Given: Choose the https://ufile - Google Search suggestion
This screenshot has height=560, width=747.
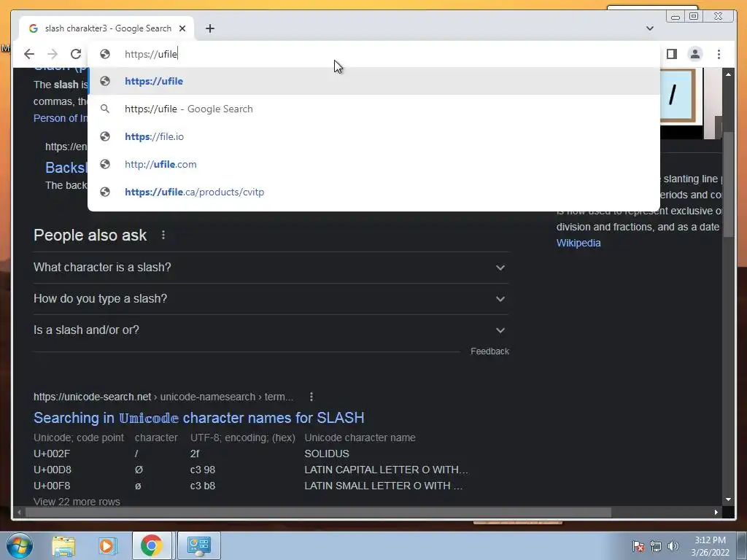Looking at the screenshot, I should point(374,109).
